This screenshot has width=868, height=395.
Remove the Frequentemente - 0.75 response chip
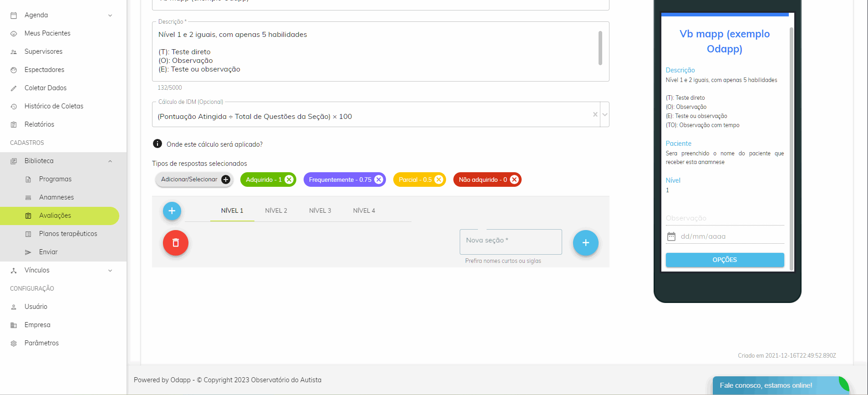379,180
